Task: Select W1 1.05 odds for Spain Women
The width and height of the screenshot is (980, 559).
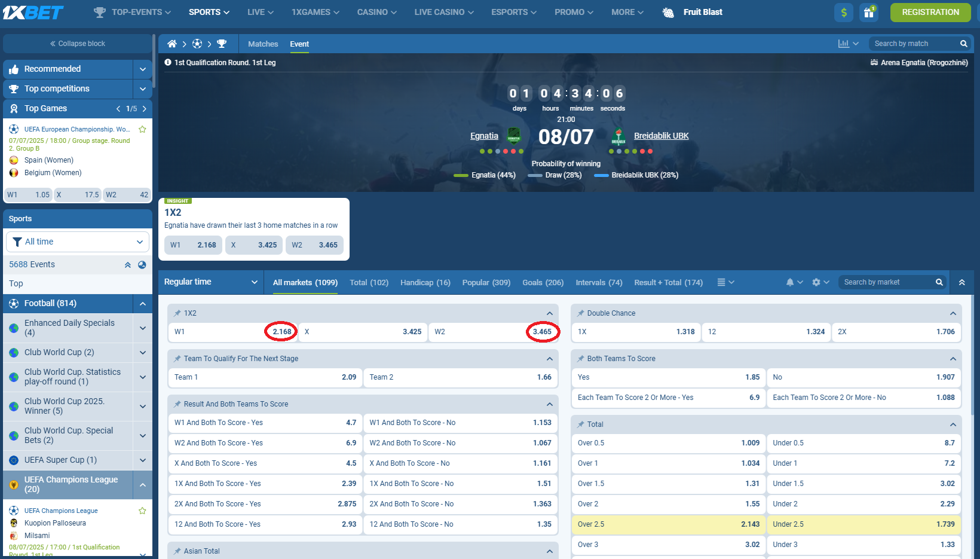Action: click(x=28, y=195)
